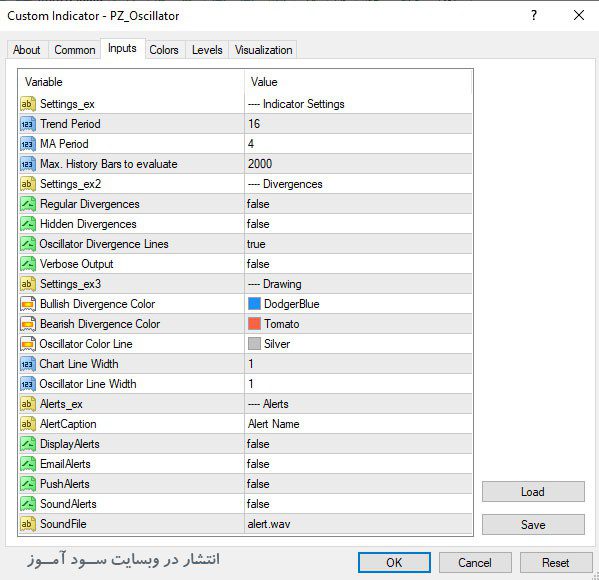Click the string icon beside Alerts_ex
This screenshot has width=599, height=580.
tap(28, 404)
